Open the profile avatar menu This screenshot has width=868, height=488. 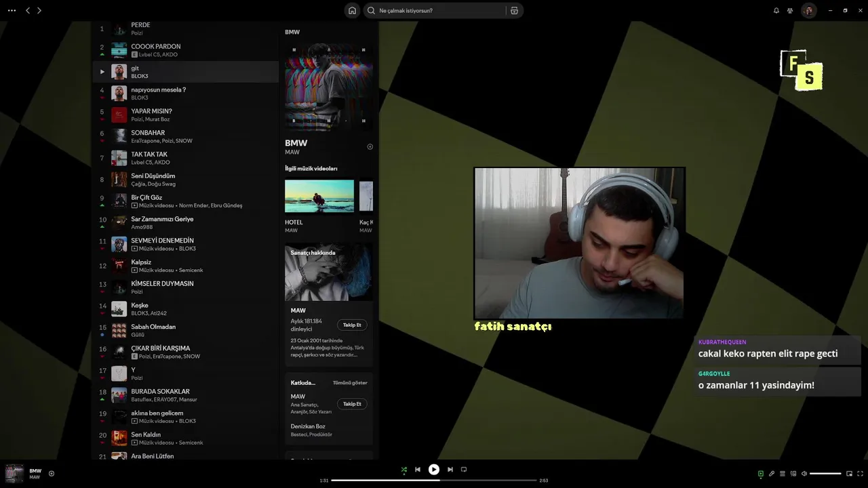pos(808,10)
